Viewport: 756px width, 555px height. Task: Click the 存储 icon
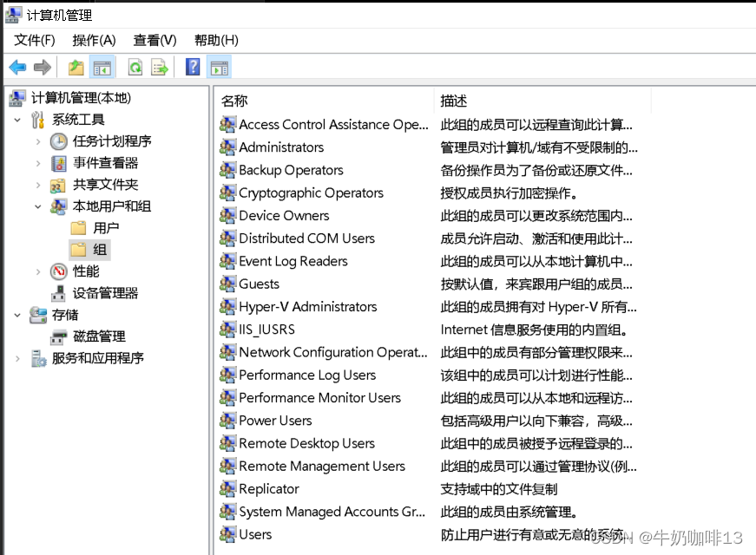(x=38, y=315)
